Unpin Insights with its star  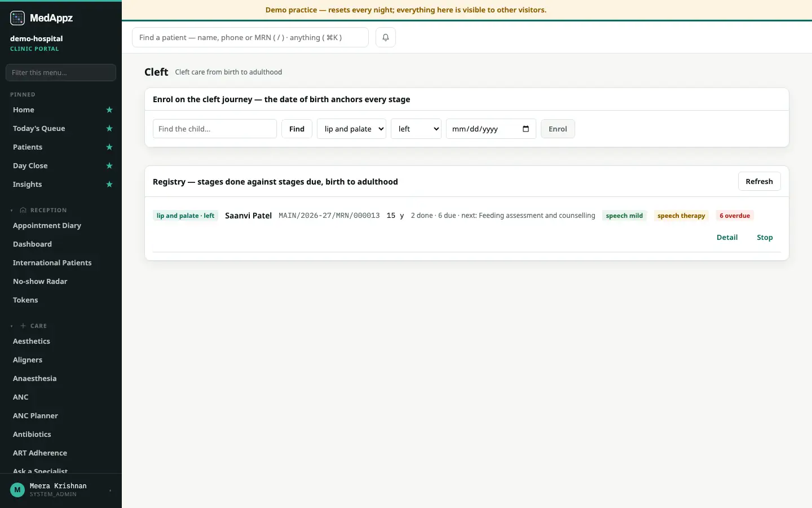[109, 185]
